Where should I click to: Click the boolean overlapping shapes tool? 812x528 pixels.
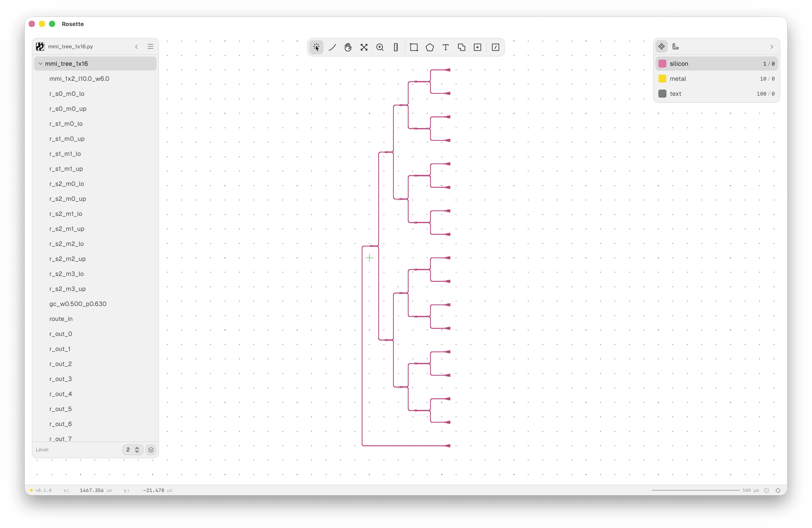click(x=462, y=47)
